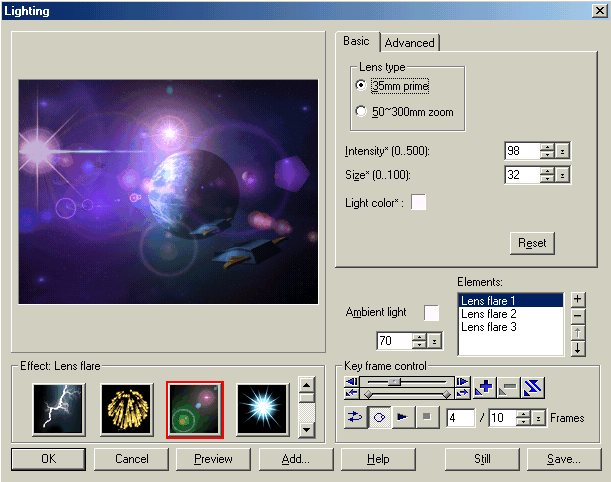Image resolution: width=611 pixels, height=482 pixels.
Task: Click the reverse key frames icon
Action: [532, 387]
